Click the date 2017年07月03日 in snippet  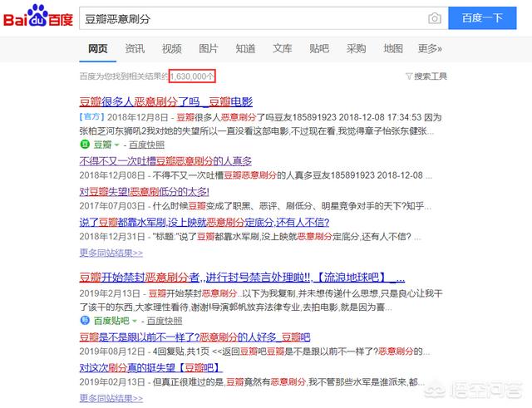[112, 206]
